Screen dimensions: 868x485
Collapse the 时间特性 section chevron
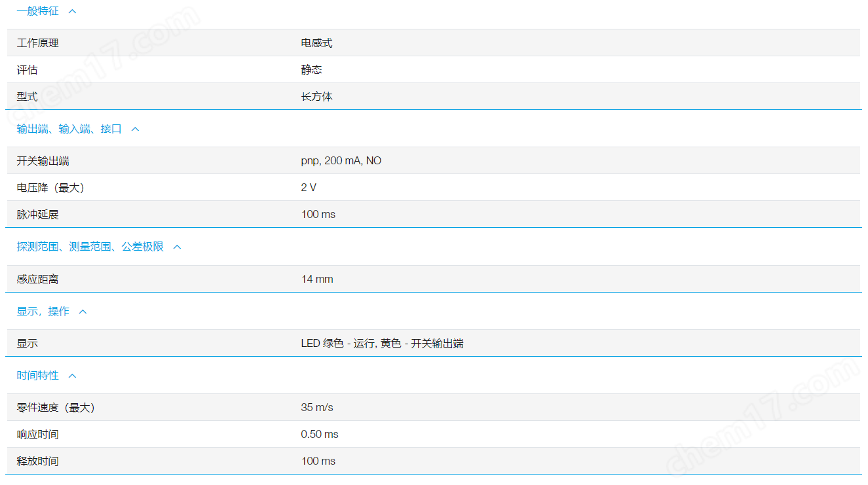tap(73, 376)
